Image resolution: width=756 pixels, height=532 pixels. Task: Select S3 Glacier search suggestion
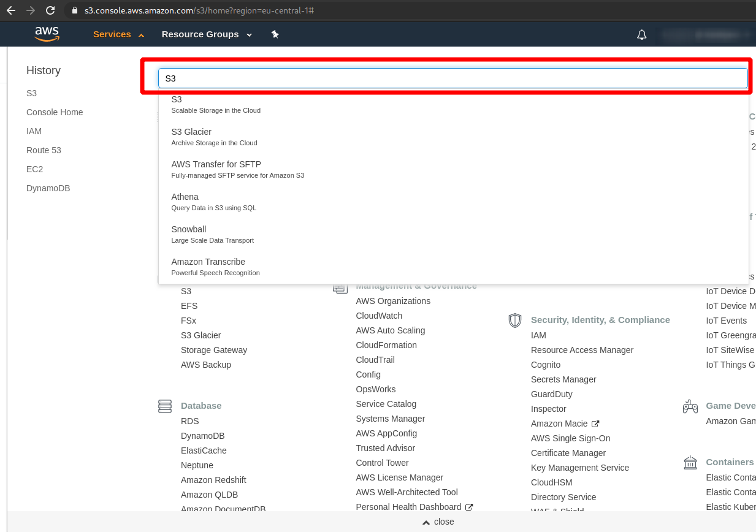point(453,137)
